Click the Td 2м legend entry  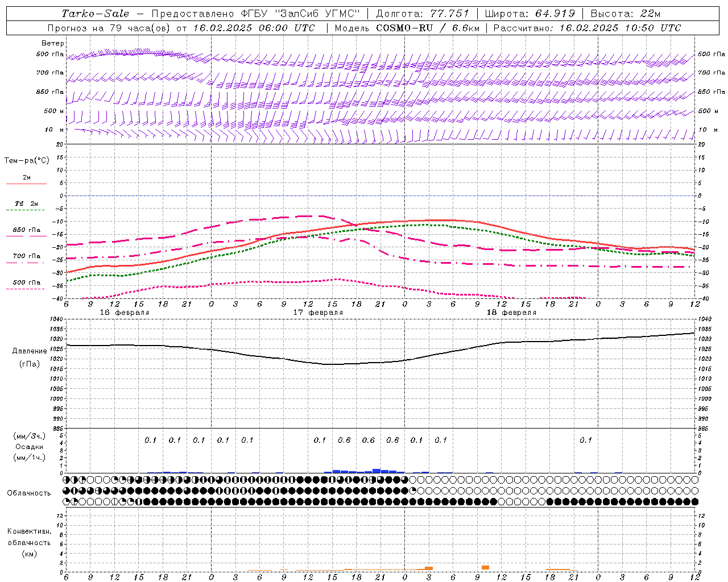pyautogui.click(x=26, y=203)
